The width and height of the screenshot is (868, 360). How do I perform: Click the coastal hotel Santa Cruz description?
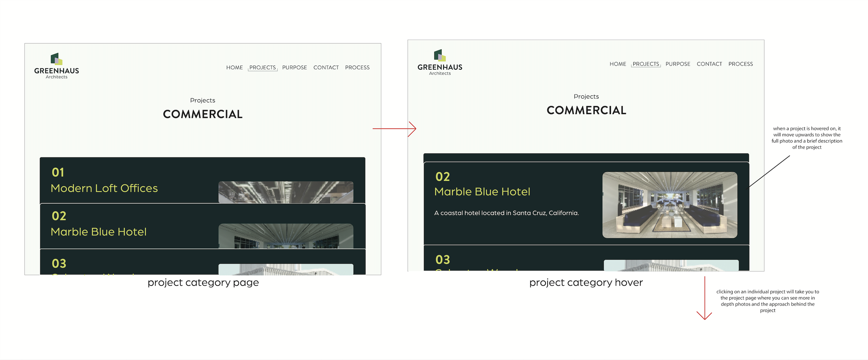pos(507,213)
